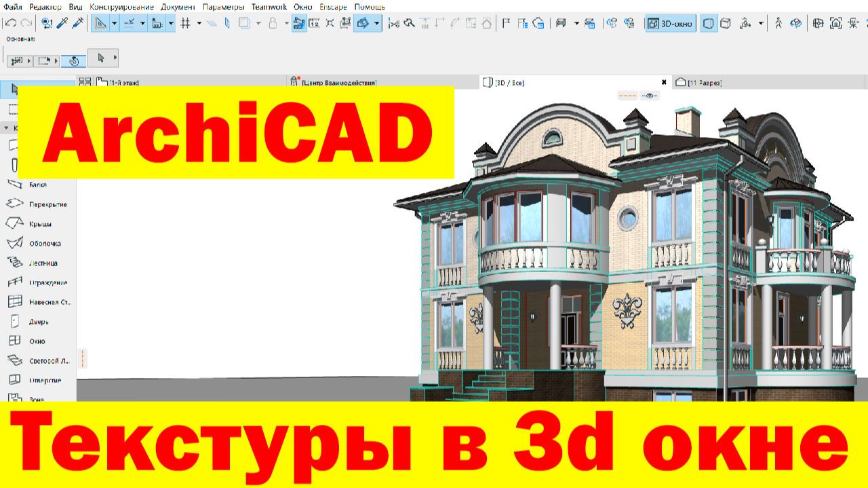Select the Окно tool
Screen dimensions: 868x488
pos(37,341)
